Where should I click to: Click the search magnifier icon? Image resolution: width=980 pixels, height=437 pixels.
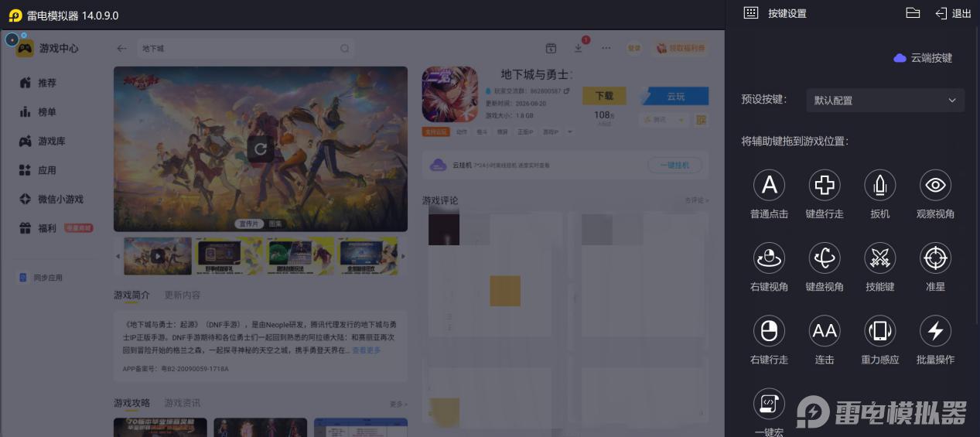point(344,48)
